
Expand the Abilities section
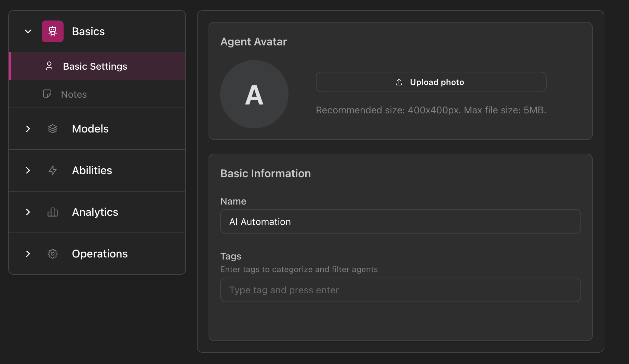pyautogui.click(x=28, y=170)
